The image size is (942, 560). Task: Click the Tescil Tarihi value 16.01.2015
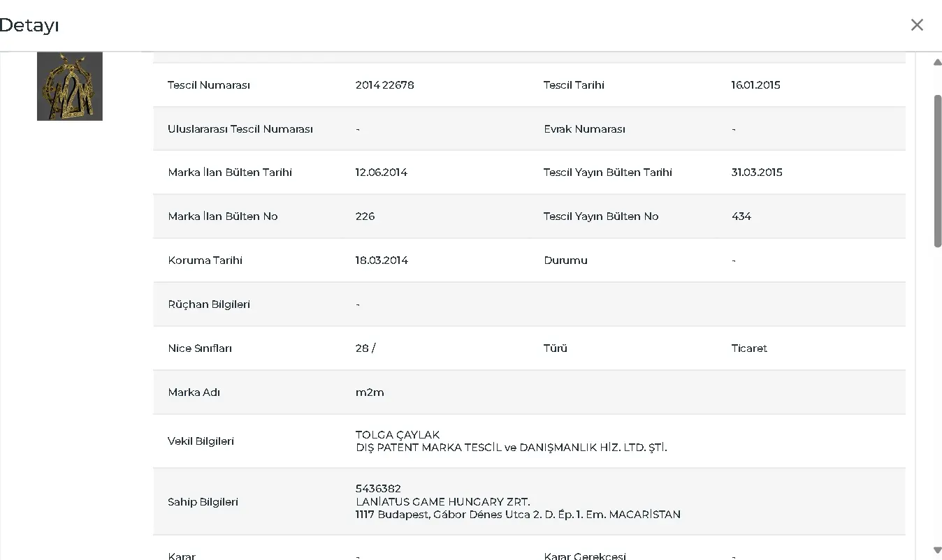(755, 85)
